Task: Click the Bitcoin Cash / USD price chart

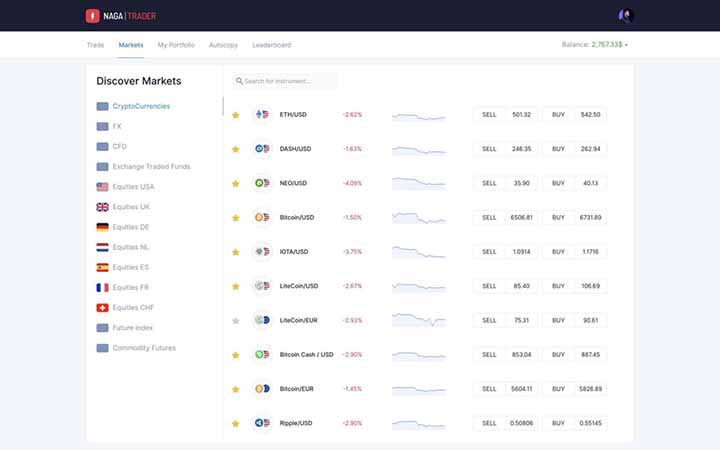Action: tap(418, 355)
